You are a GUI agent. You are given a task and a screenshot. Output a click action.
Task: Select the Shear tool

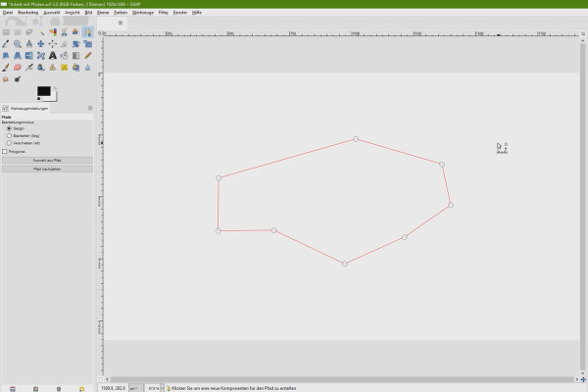pyautogui.click(x=6, y=56)
